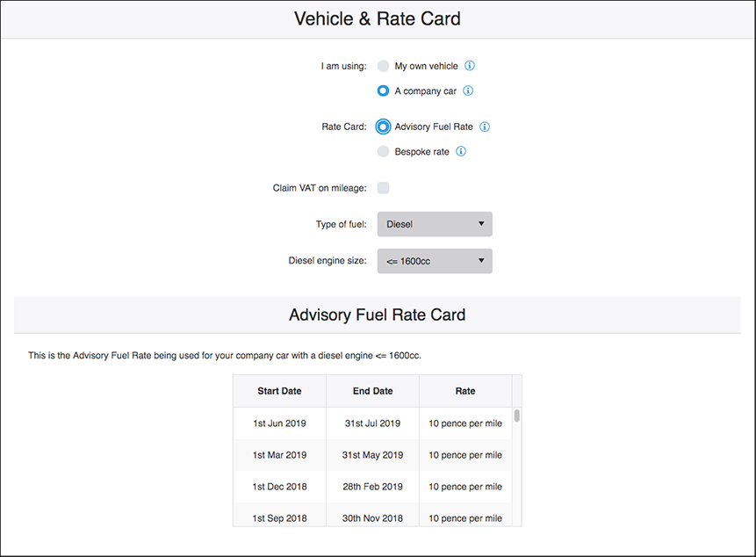The height and width of the screenshot is (557, 756).
Task: Open info icon next to A company car
Action: 468,90
